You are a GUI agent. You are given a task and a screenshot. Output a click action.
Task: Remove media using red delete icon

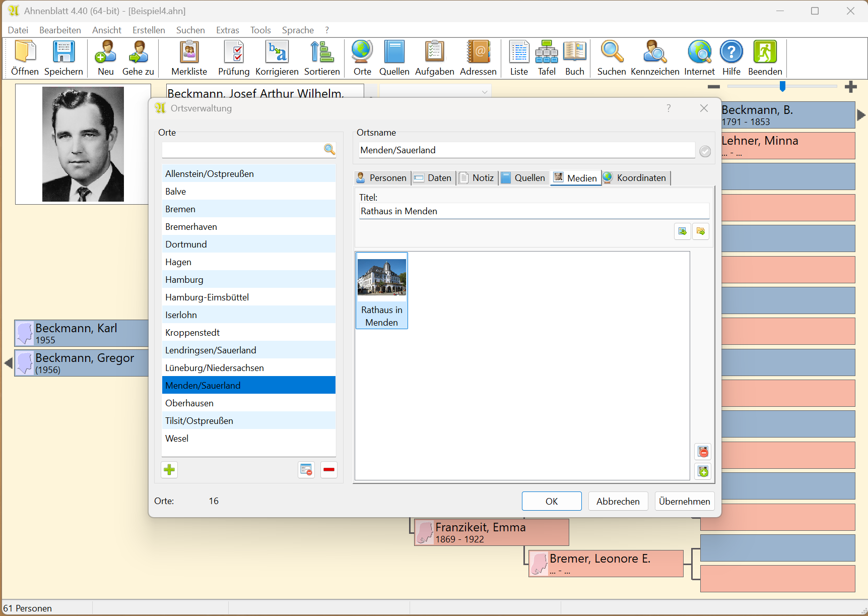click(x=703, y=452)
